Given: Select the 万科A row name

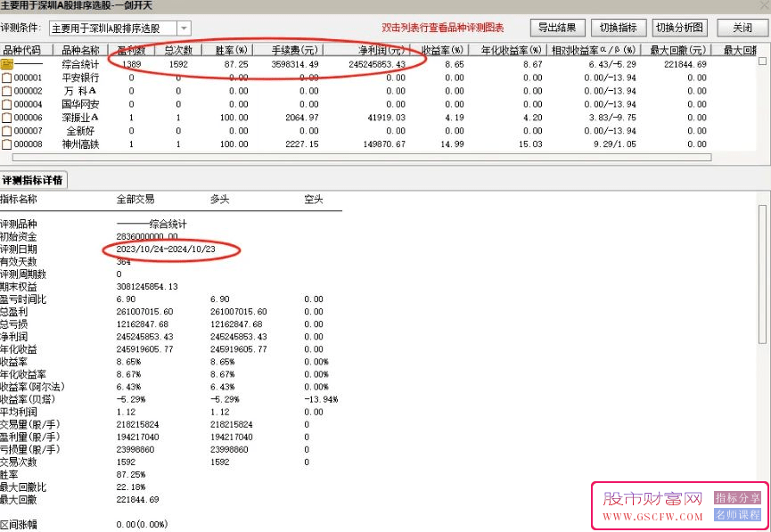Looking at the screenshot, I should coord(80,91).
